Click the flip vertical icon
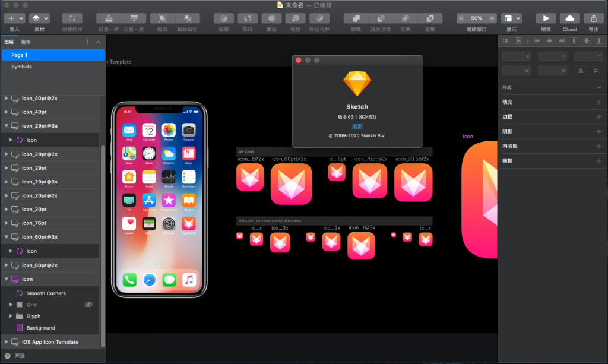Viewport: 608px width, 364px height. 596,71
